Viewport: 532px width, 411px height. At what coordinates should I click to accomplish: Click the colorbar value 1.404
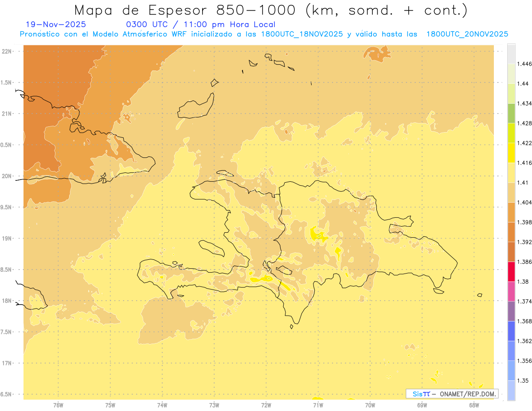[x=525, y=203]
